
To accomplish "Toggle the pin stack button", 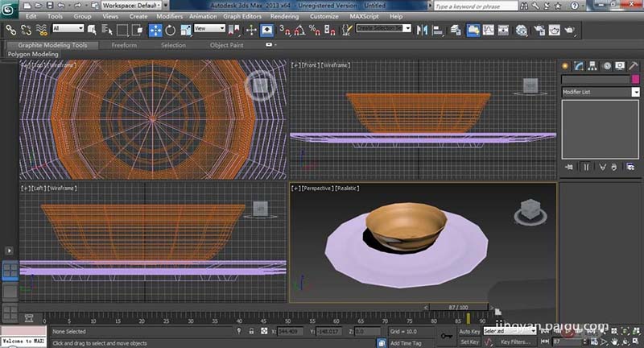I will (568, 167).
